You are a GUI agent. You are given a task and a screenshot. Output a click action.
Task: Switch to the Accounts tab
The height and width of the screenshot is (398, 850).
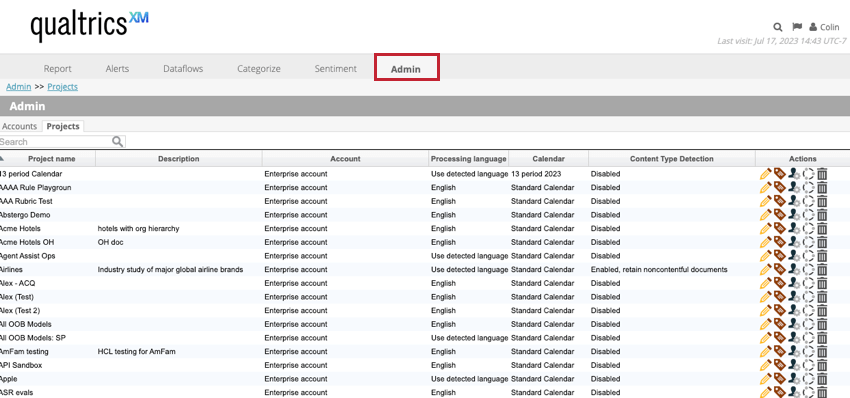point(20,126)
